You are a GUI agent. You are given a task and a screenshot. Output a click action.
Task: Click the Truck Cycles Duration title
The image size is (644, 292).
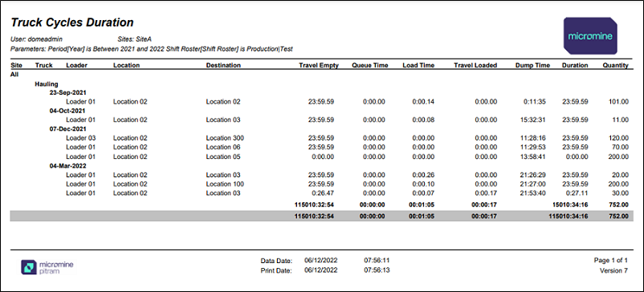pos(72,22)
